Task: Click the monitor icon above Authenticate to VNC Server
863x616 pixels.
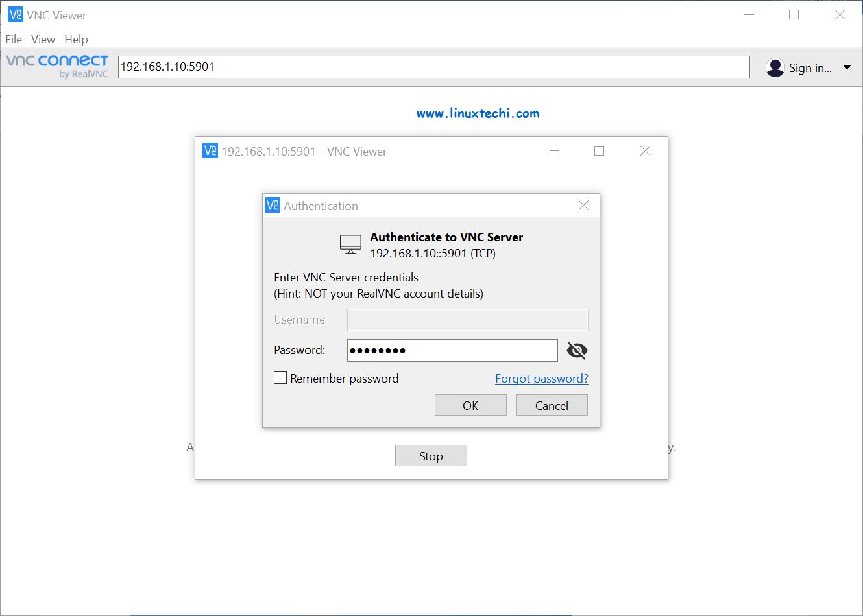Action: [x=350, y=244]
